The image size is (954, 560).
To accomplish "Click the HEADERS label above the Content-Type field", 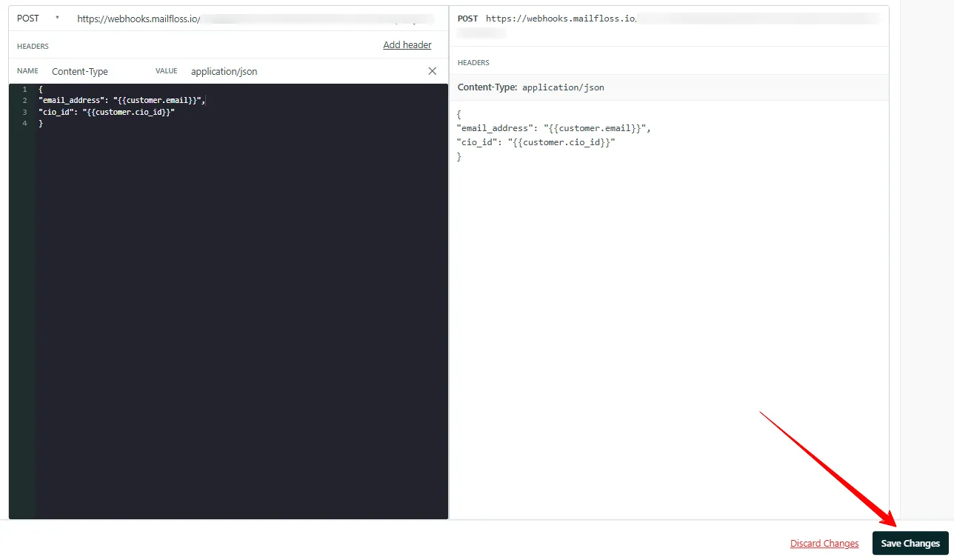I will tap(33, 46).
